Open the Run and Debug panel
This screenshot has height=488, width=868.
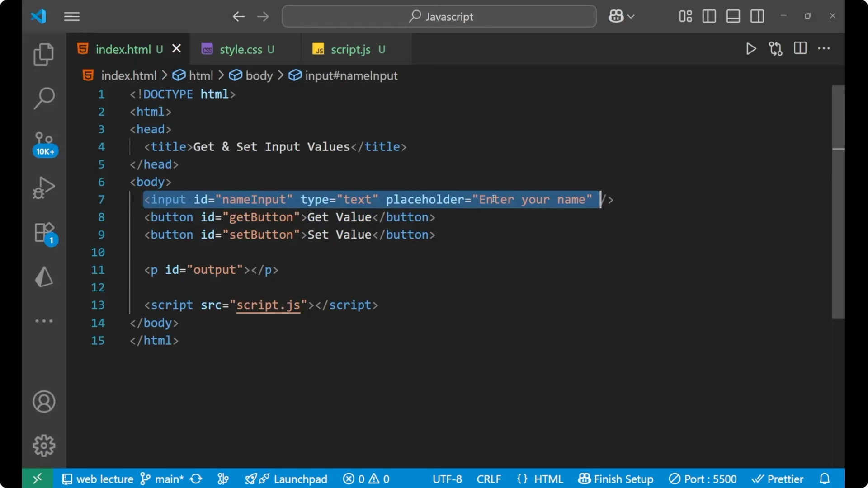click(43, 188)
